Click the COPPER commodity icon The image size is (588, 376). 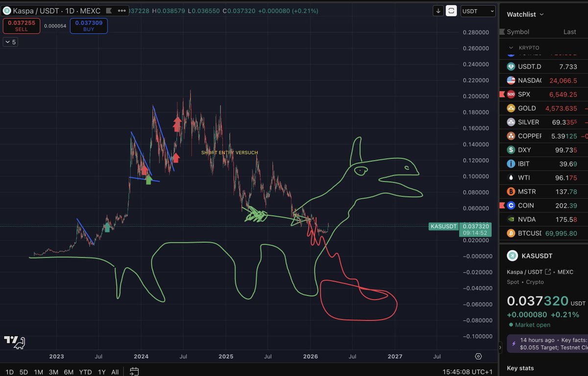click(511, 136)
